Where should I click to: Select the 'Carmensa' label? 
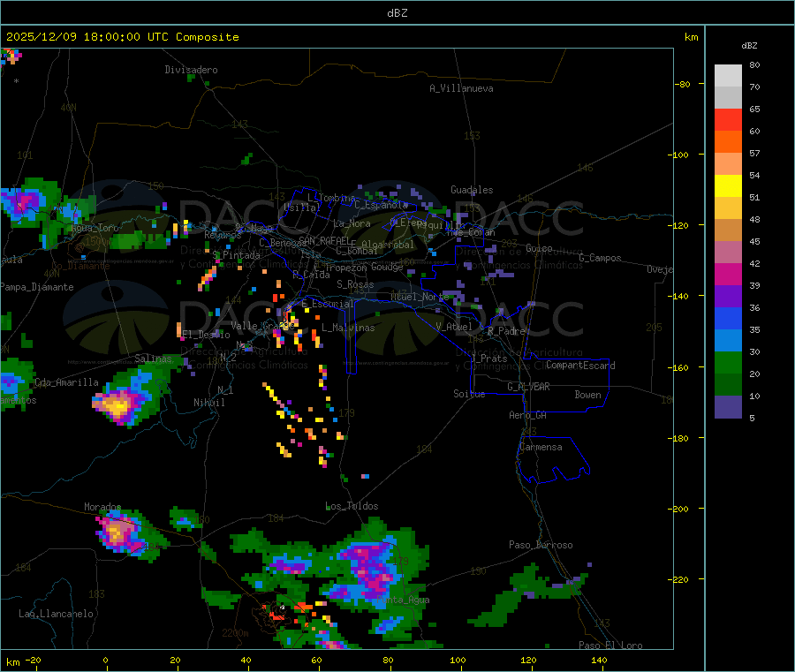541,447
